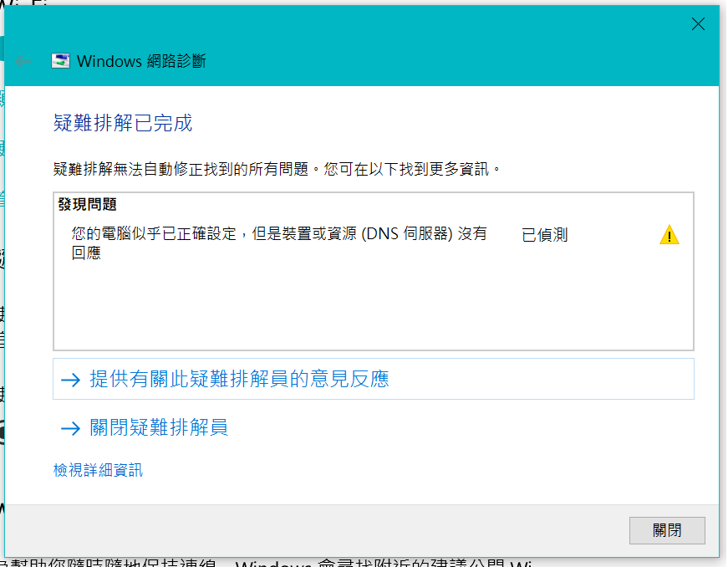Click the yellow warning triangle icon

pos(669,235)
